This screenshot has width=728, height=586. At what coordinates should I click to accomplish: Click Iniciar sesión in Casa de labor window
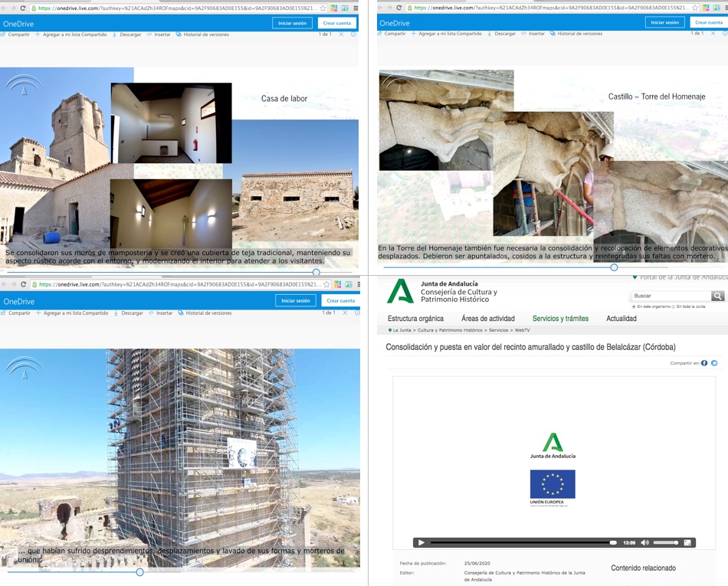coord(292,23)
